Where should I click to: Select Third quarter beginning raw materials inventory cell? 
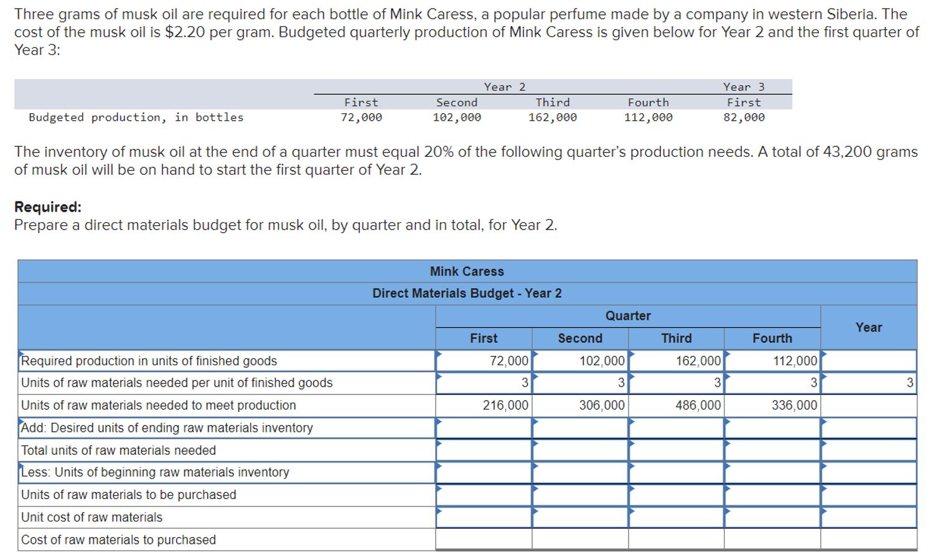[x=676, y=473]
